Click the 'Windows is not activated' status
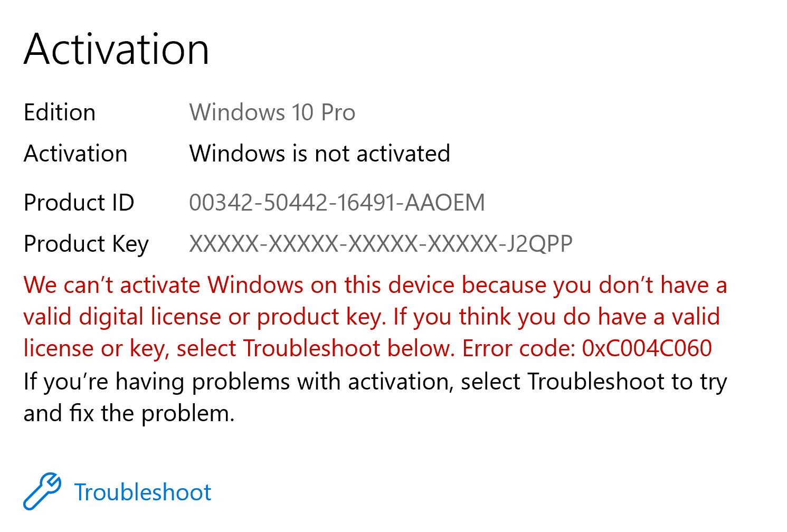The image size is (787, 532). point(320,154)
